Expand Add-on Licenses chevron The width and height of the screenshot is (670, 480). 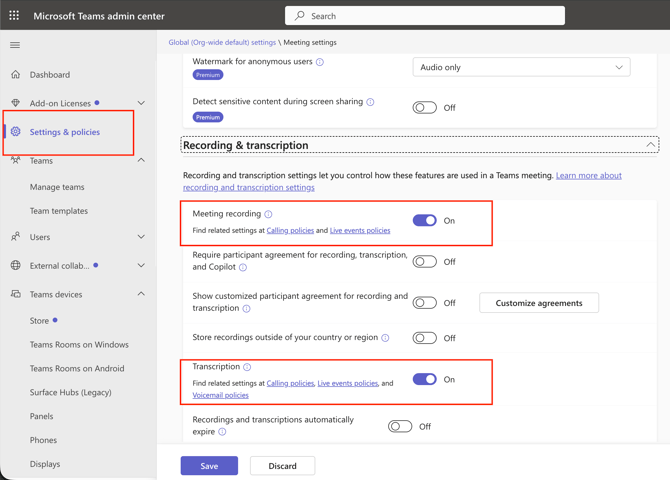coord(141,103)
